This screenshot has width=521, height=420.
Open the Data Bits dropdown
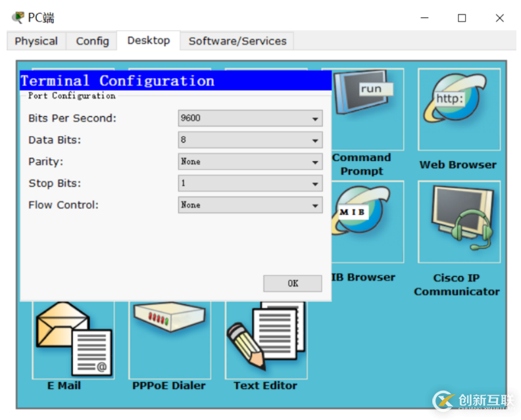[250, 140]
